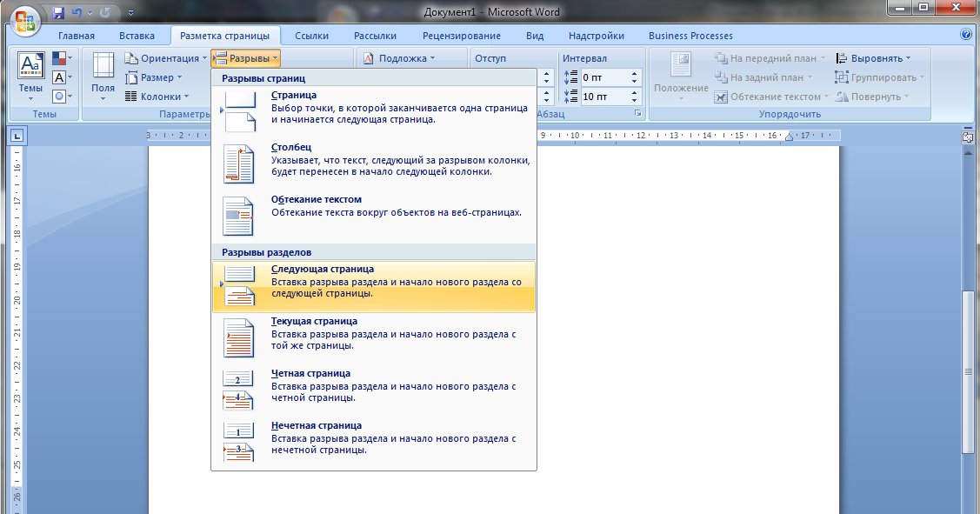
Task: Switch to the Вид tab
Action: (535, 36)
